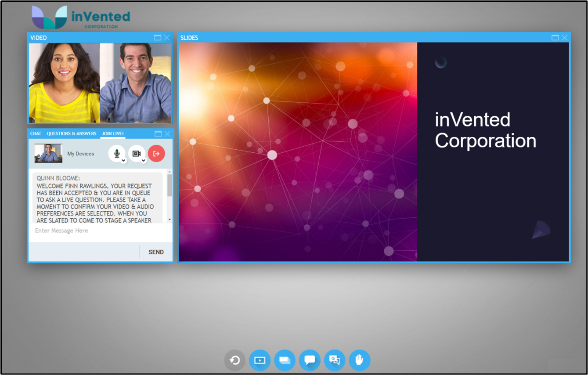Screen dimensions: 588x375
Task: Expand the camera device dropdown arrow
Action: (144, 161)
